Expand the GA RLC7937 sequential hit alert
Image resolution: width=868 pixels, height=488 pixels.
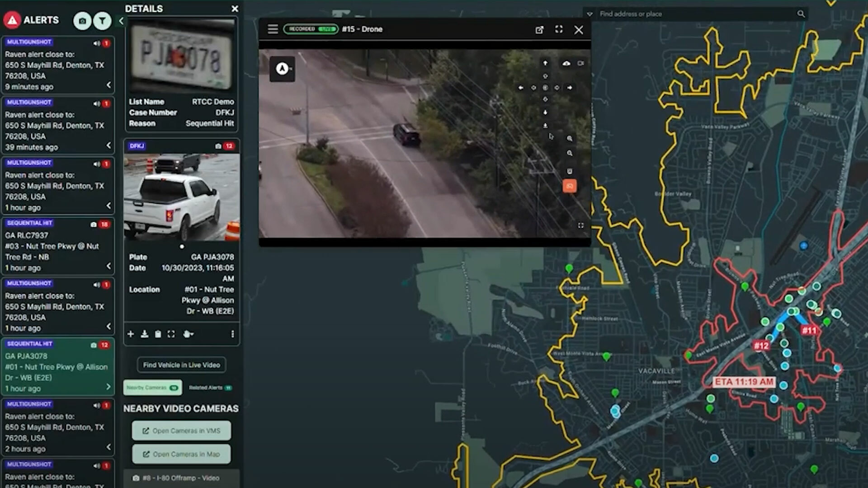tap(108, 266)
